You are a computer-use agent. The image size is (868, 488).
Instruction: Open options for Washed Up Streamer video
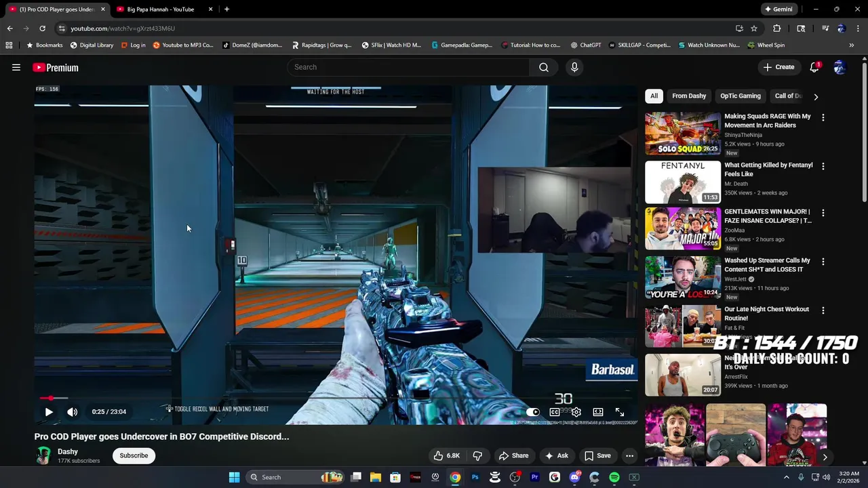[823, 262]
